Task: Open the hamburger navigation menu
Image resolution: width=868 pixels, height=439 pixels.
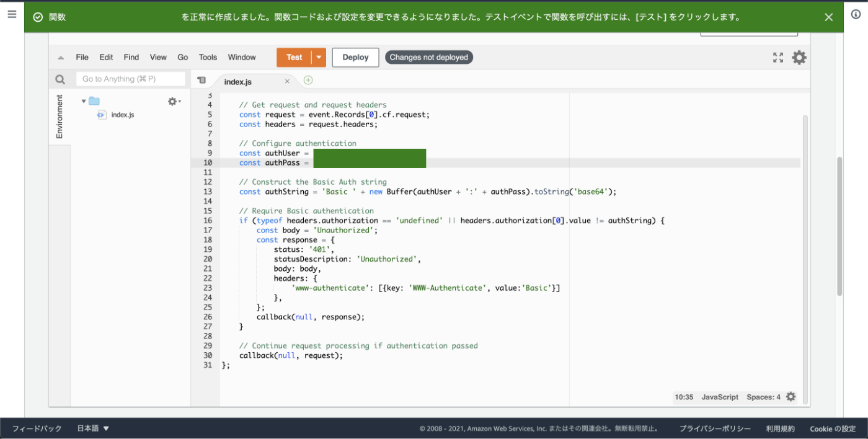Action: pyautogui.click(x=12, y=14)
